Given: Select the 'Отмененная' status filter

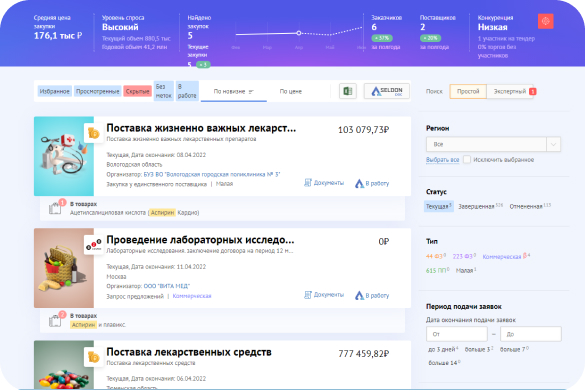Looking at the screenshot, I should click(530, 206).
